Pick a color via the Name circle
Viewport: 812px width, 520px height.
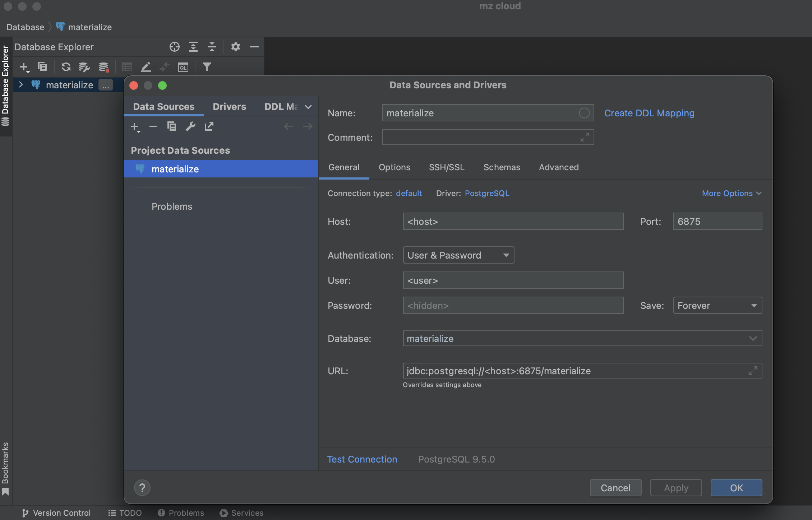click(x=584, y=113)
